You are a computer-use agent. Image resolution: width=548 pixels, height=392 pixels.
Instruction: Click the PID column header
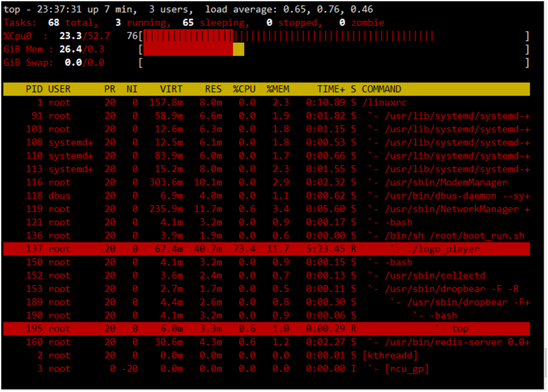click(34, 89)
